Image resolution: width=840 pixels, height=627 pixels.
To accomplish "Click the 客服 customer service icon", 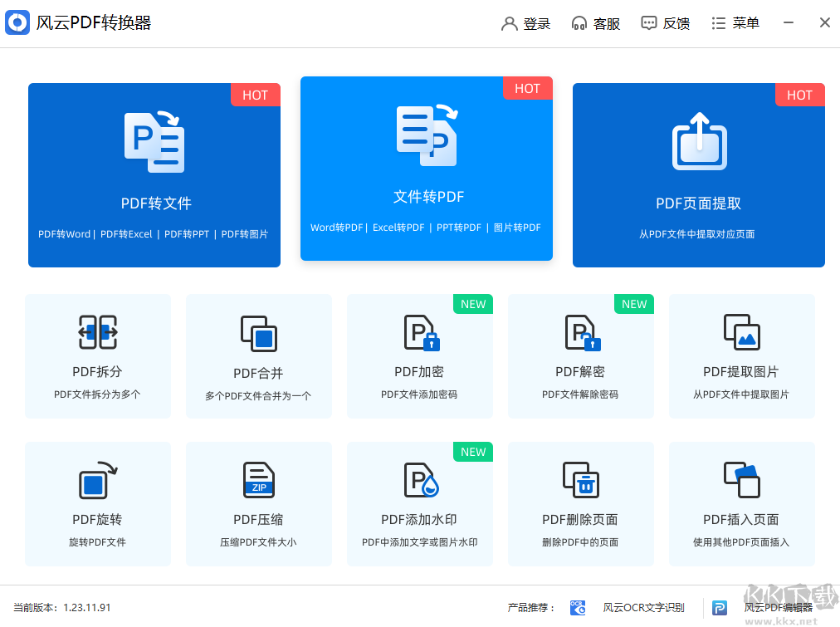I will click(x=596, y=23).
